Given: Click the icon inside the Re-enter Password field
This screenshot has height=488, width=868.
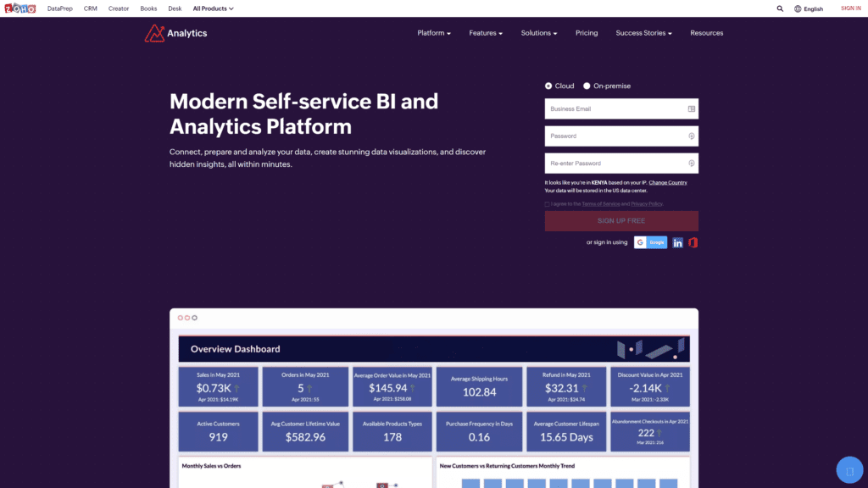Looking at the screenshot, I should pos(692,164).
